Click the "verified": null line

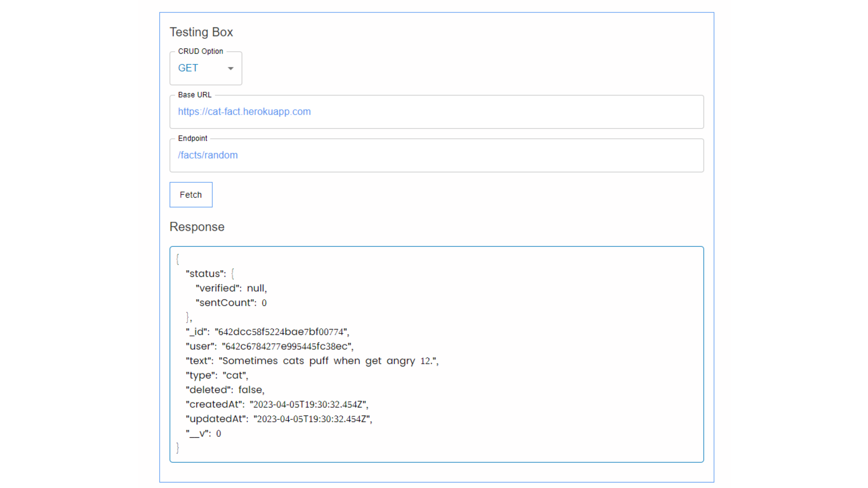click(x=231, y=288)
